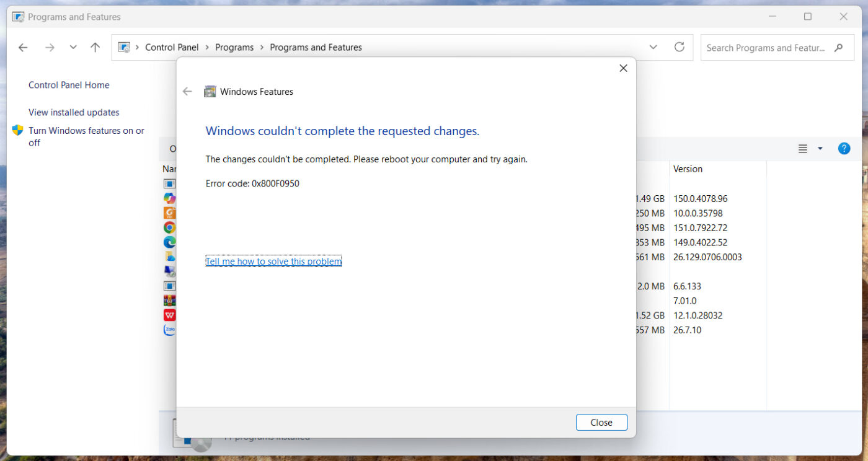
Task: Click the magnifier icon in the search box
Action: pos(839,47)
